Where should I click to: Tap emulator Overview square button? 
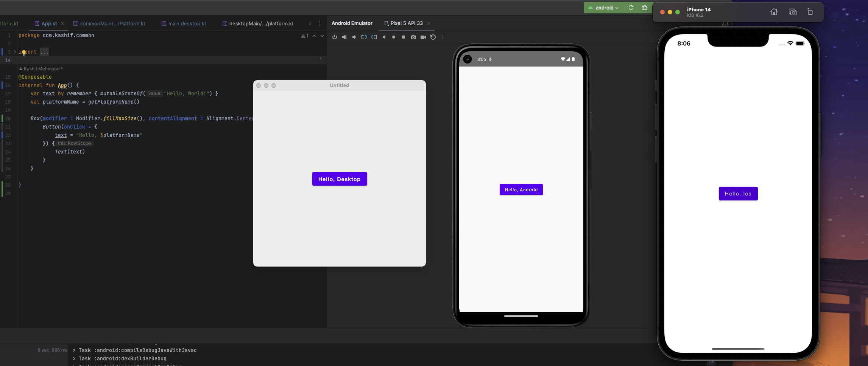tap(404, 37)
